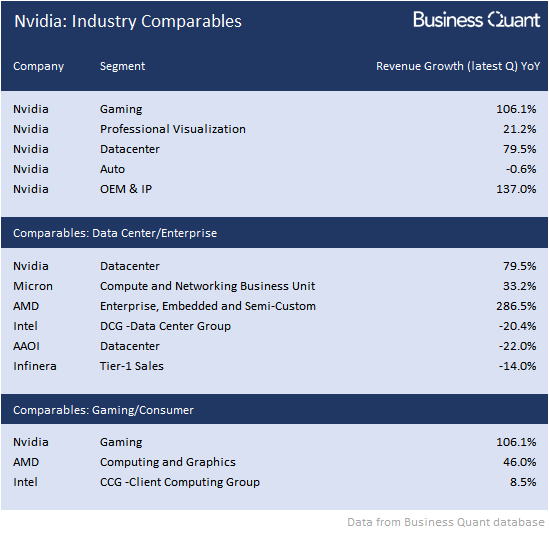This screenshot has height=541, width=549.
Task: Click the Business Quant logo
Action: pos(477,20)
